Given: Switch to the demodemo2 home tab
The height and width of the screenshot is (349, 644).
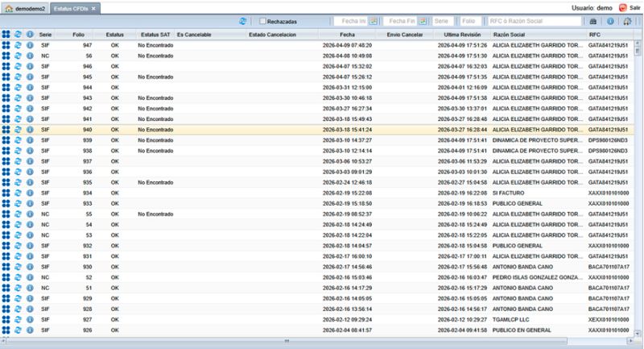Looking at the screenshot, I should coord(25,7).
